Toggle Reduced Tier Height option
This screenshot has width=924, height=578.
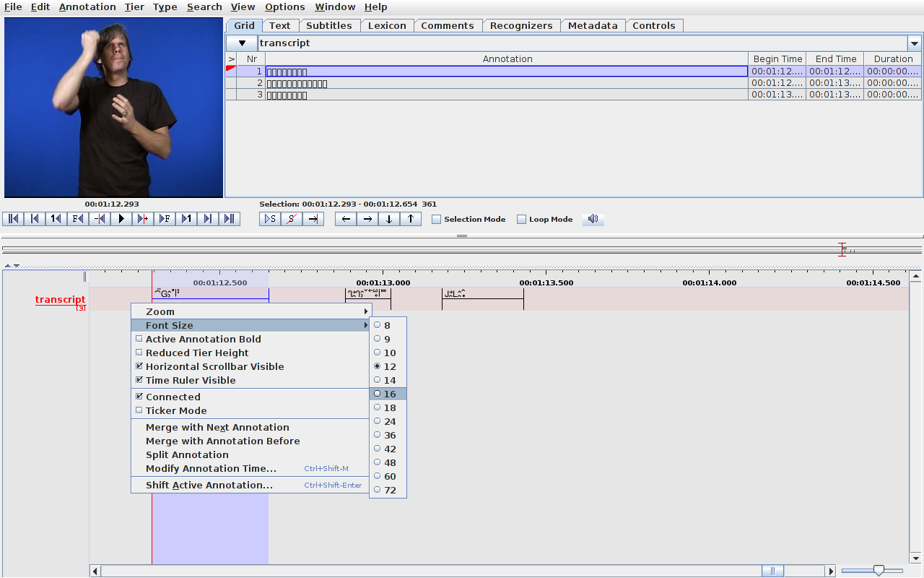point(250,353)
